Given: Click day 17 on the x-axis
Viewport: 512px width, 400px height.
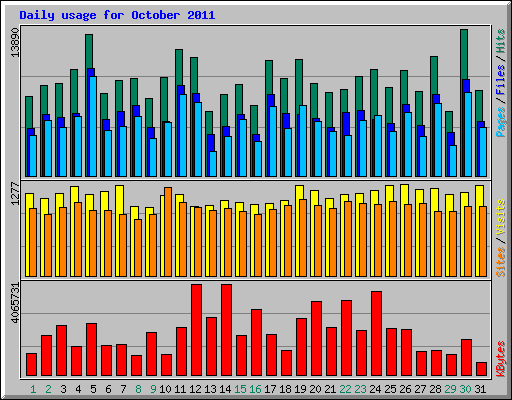Looking at the screenshot, I should [270, 389].
